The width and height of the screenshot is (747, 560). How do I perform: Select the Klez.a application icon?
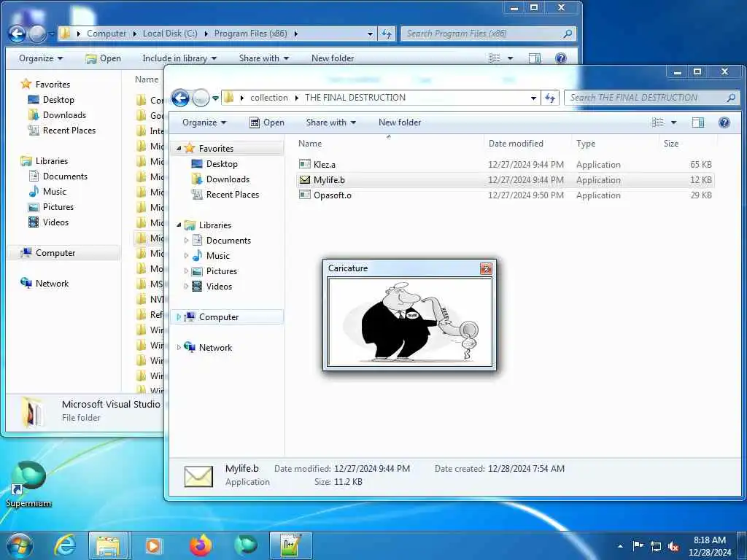304,164
